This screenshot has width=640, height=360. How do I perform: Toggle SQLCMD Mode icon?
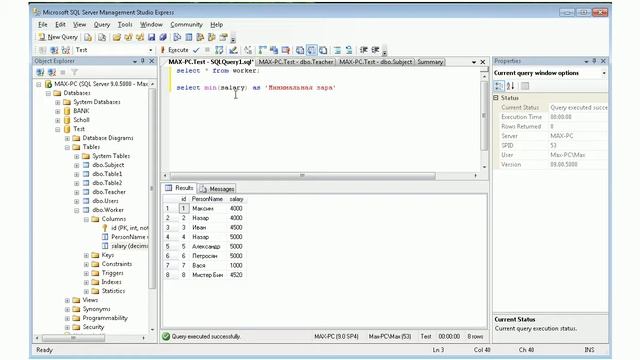pos(285,50)
